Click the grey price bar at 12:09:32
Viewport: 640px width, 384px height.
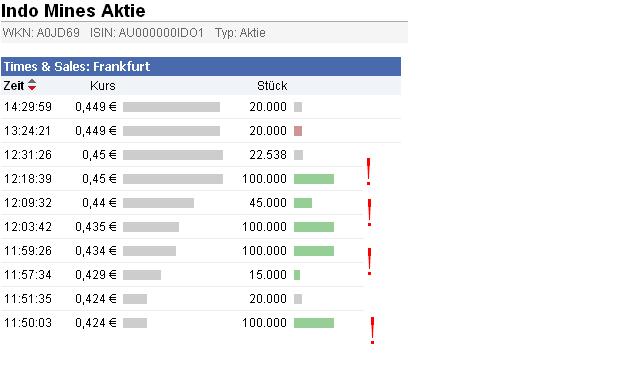click(158, 203)
